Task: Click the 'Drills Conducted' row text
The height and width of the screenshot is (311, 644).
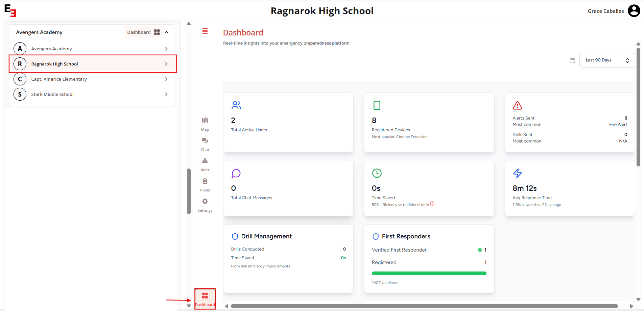Action: [x=247, y=249]
